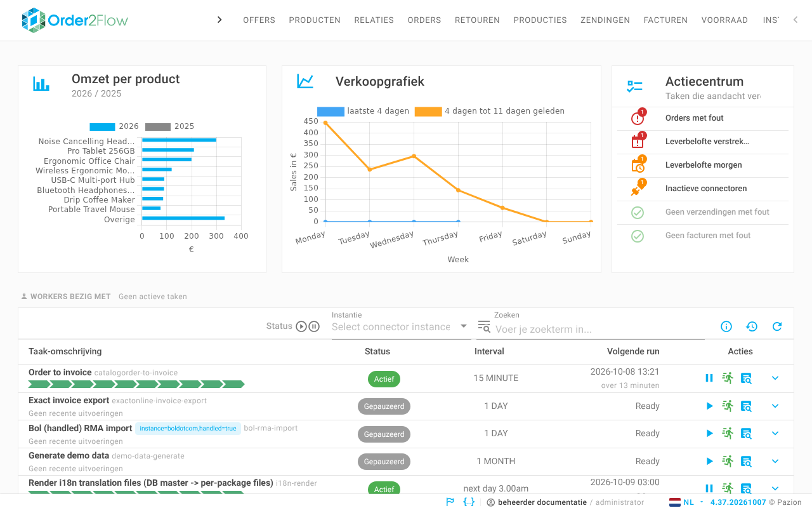Open the connector instance dropdown
The width and height of the screenshot is (812, 508).
click(x=400, y=326)
